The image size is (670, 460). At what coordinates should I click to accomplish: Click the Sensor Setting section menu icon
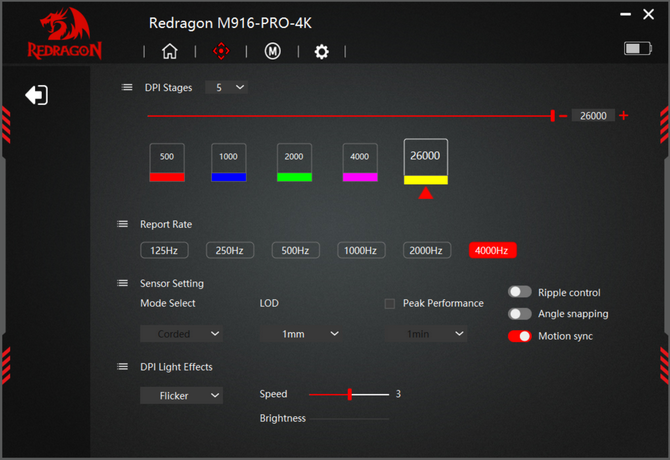click(123, 283)
